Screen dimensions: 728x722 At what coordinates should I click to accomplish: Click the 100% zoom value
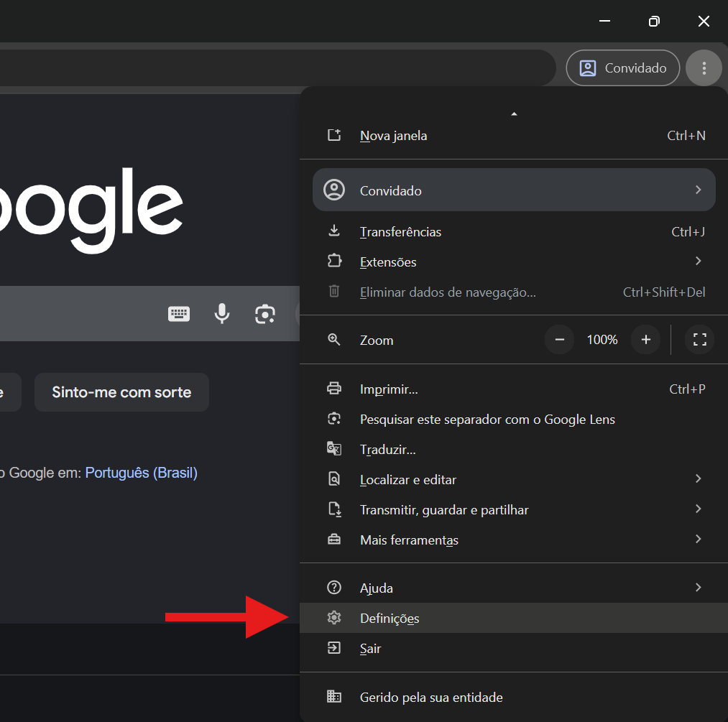(x=602, y=340)
